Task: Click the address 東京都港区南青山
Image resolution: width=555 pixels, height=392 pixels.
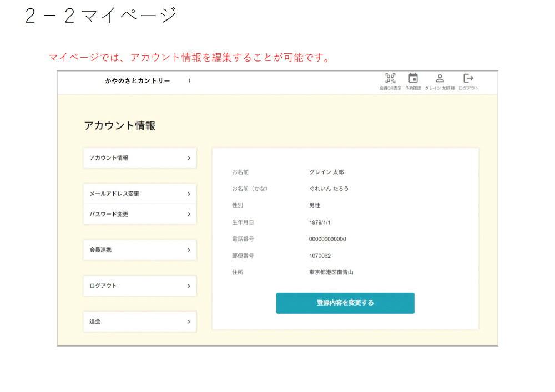Action: tap(331, 272)
